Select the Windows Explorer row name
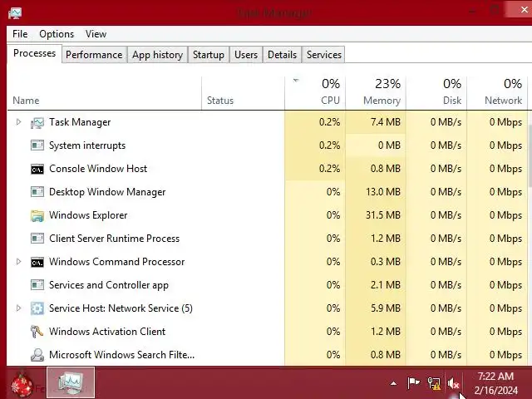The height and width of the screenshot is (399, 532). click(x=88, y=215)
